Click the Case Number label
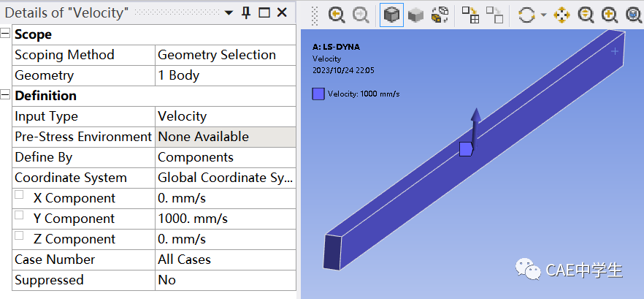The height and width of the screenshot is (299, 644). 55,260
